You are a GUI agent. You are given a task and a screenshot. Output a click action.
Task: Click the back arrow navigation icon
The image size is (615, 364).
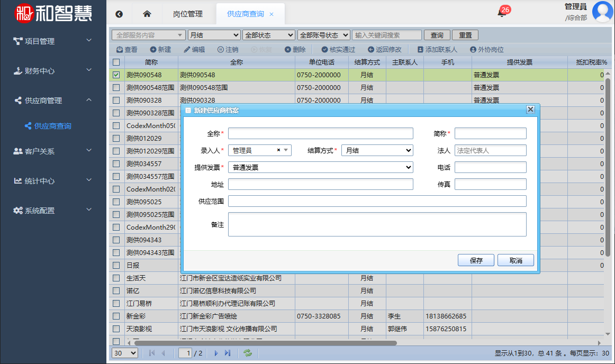pyautogui.click(x=119, y=14)
